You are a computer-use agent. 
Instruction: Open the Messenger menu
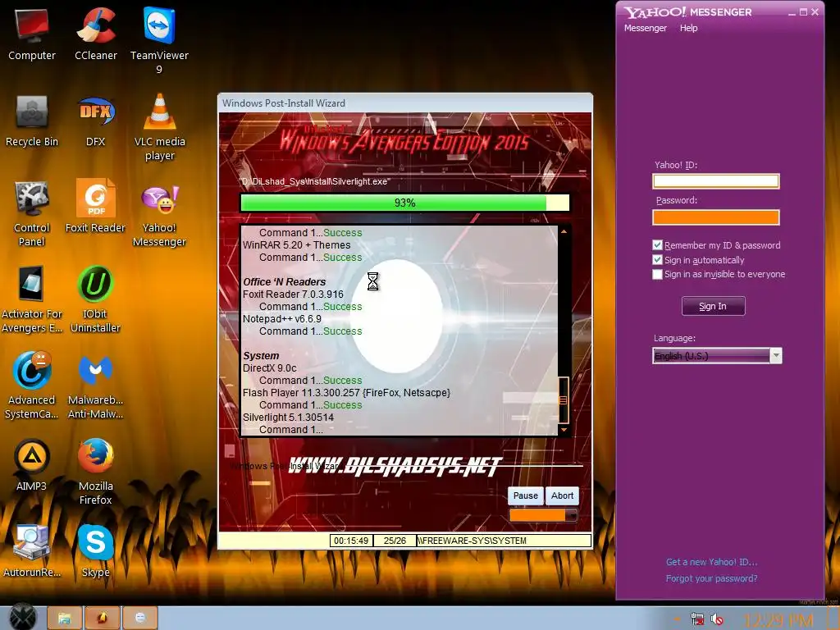[645, 28]
